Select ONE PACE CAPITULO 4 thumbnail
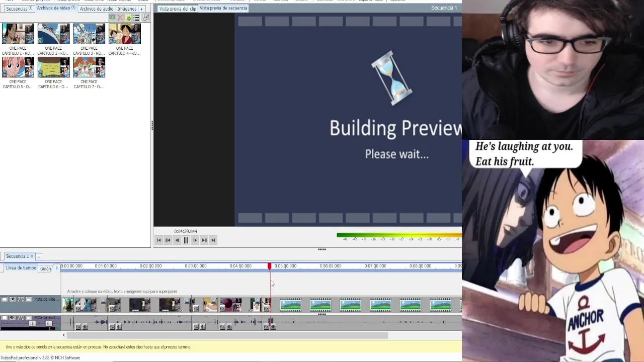 [124, 34]
